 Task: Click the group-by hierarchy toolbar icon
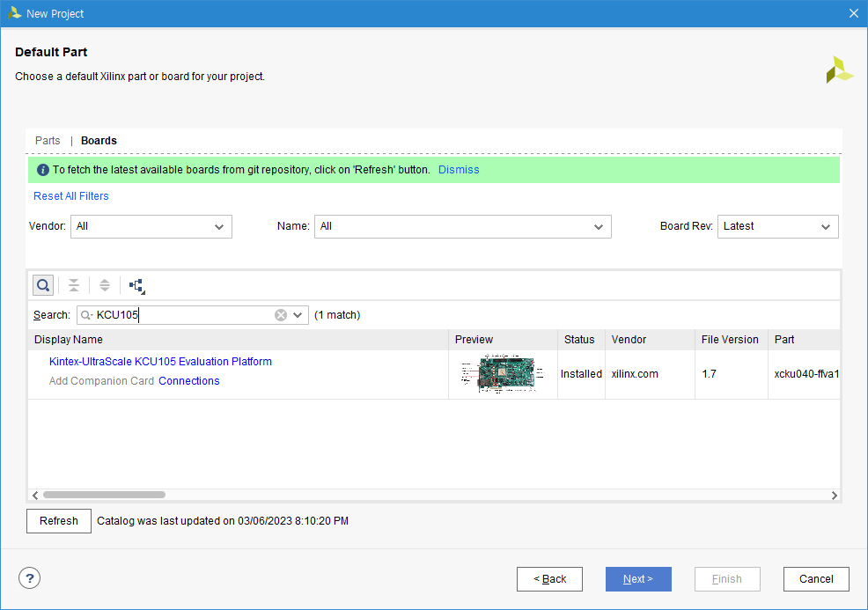point(136,285)
